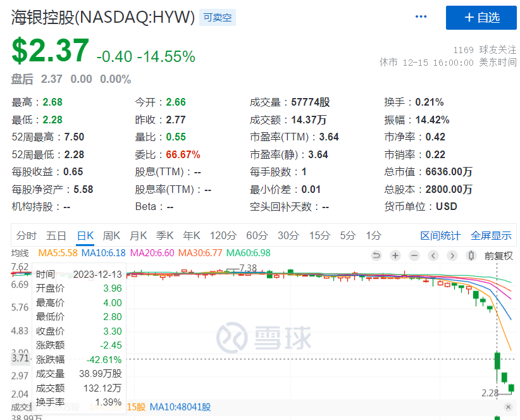Screen dimensions: 520x420
Task: Select the 周K tab
Action: pyautogui.click(x=111, y=236)
